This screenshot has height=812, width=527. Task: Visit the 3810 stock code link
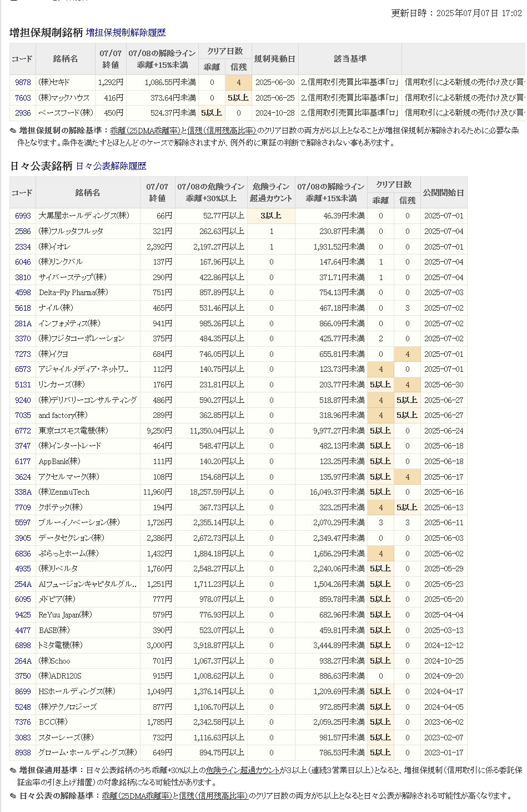coord(23,277)
